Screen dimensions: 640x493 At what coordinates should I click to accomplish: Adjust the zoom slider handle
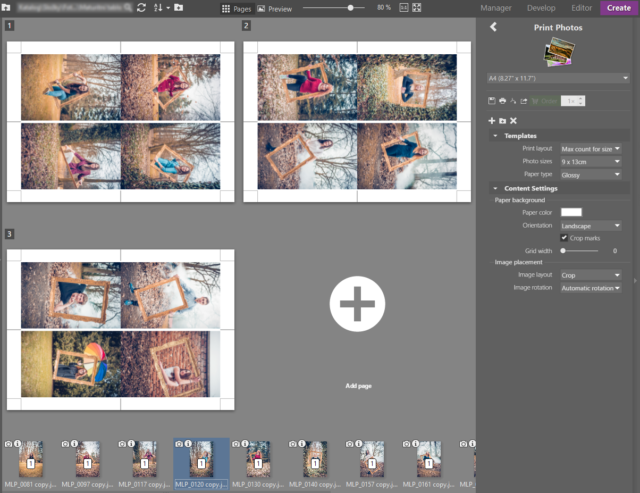(350, 8)
